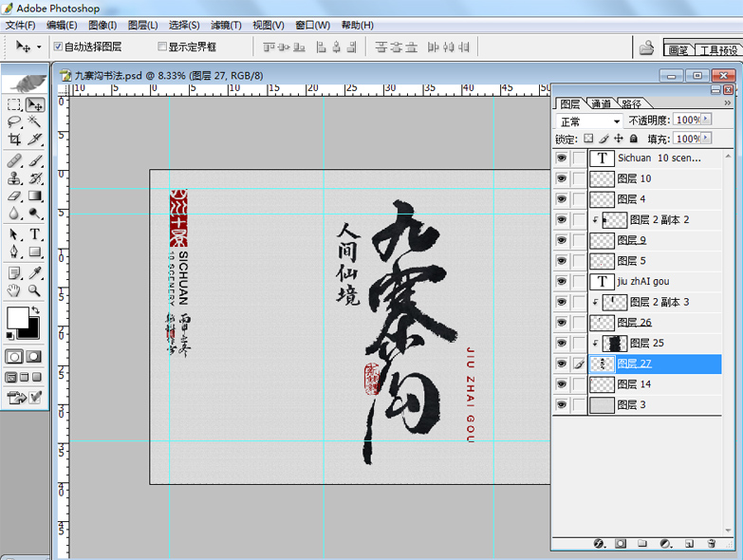The height and width of the screenshot is (560, 743).
Task: Add a layer mask from Layers panel bottom
Action: (621, 544)
